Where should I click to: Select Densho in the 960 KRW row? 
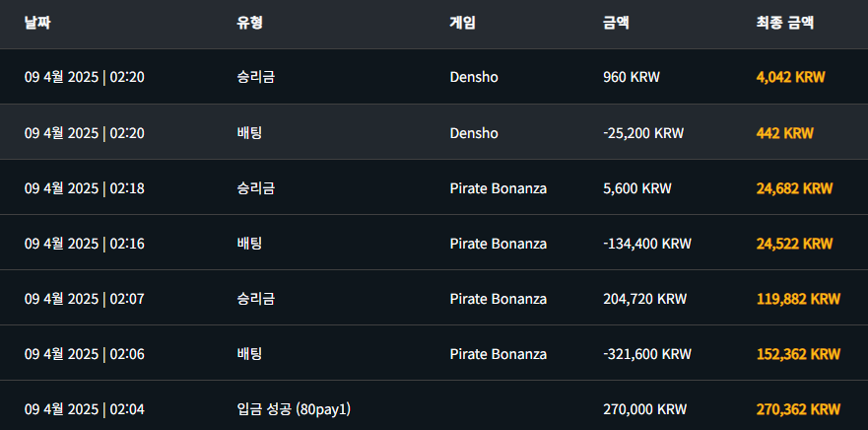(x=474, y=78)
